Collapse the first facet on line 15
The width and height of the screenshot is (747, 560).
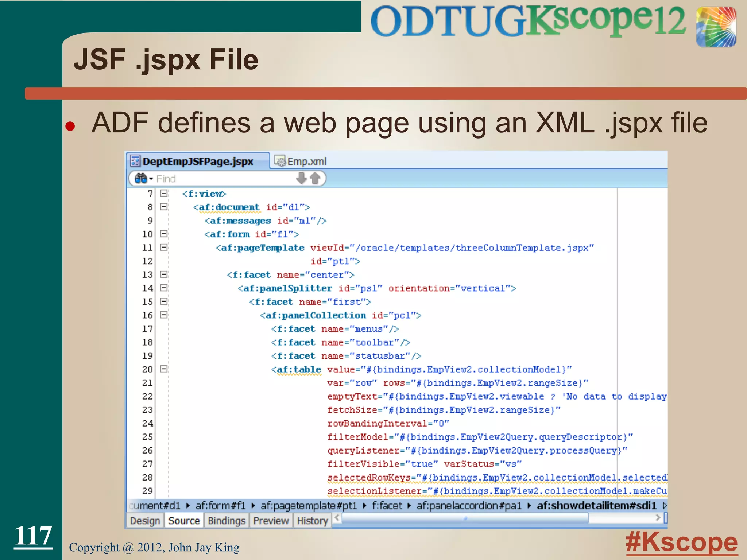click(x=164, y=301)
